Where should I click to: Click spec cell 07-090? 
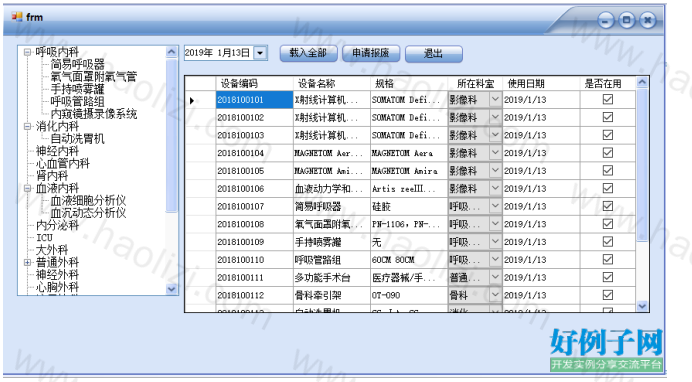point(409,295)
